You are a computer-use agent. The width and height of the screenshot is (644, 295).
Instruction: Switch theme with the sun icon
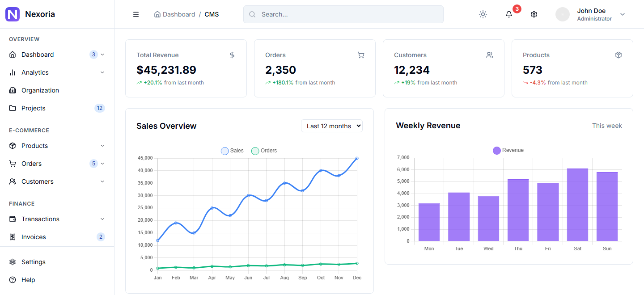pos(483,14)
